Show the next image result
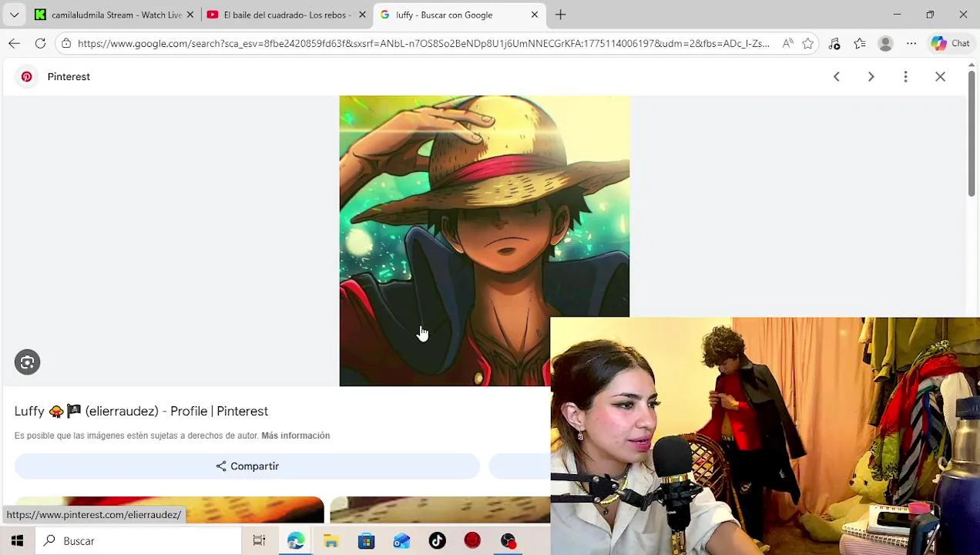980x555 pixels. coord(871,77)
